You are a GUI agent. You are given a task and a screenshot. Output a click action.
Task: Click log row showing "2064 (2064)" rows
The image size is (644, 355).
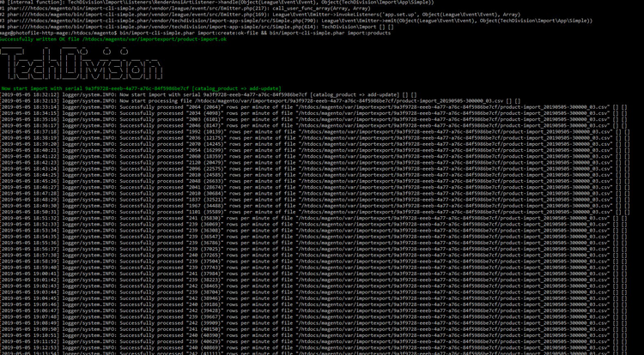tap(313, 107)
